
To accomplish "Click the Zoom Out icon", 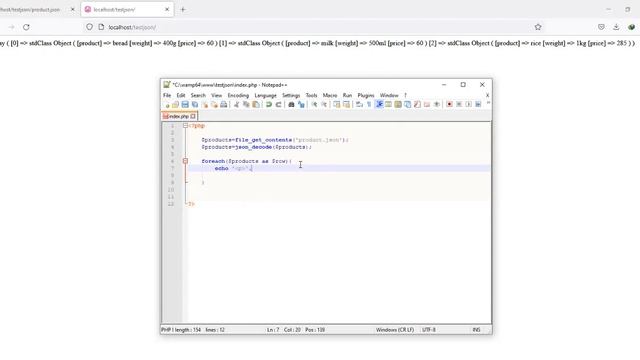I will coord(324,105).
